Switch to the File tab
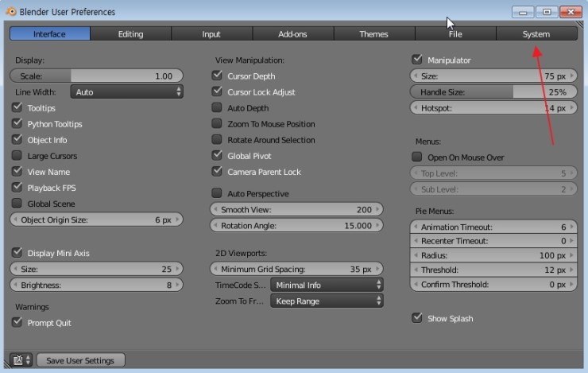Viewport: 588px width, 373px height. click(x=455, y=33)
